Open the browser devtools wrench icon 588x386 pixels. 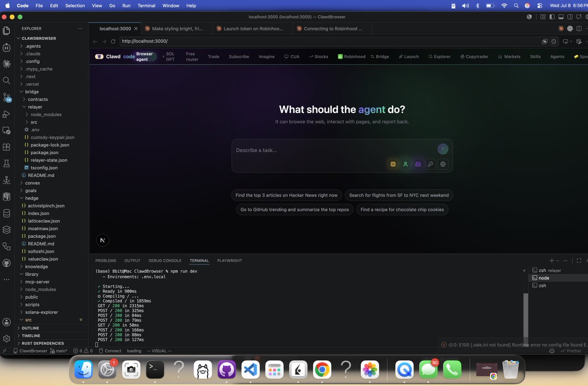click(579, 42)
